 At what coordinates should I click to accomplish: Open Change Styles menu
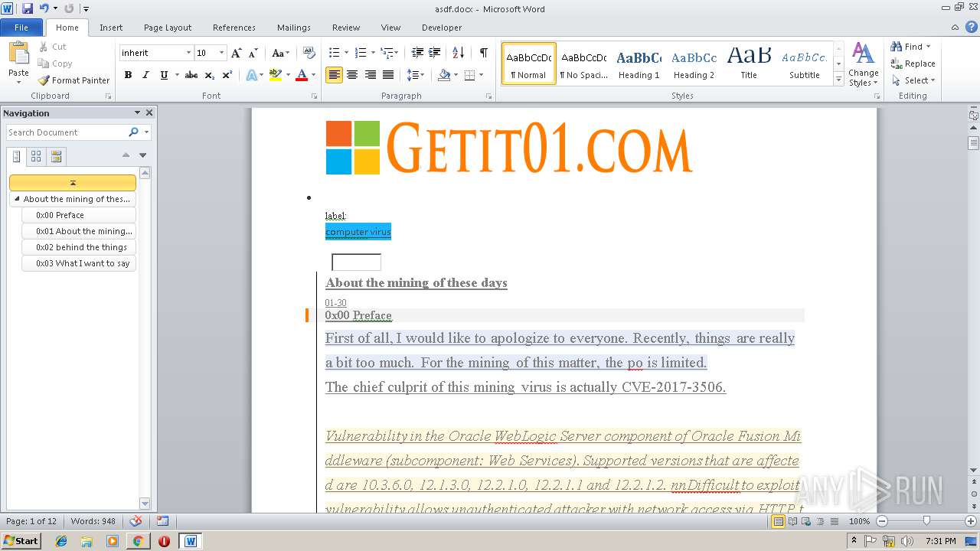tap(863, 64)
